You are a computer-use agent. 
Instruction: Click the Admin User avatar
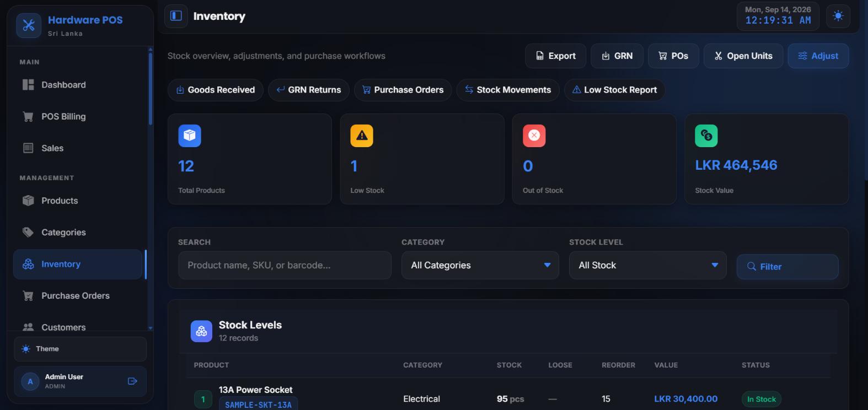pyautogui.click(x=30, y=381)
